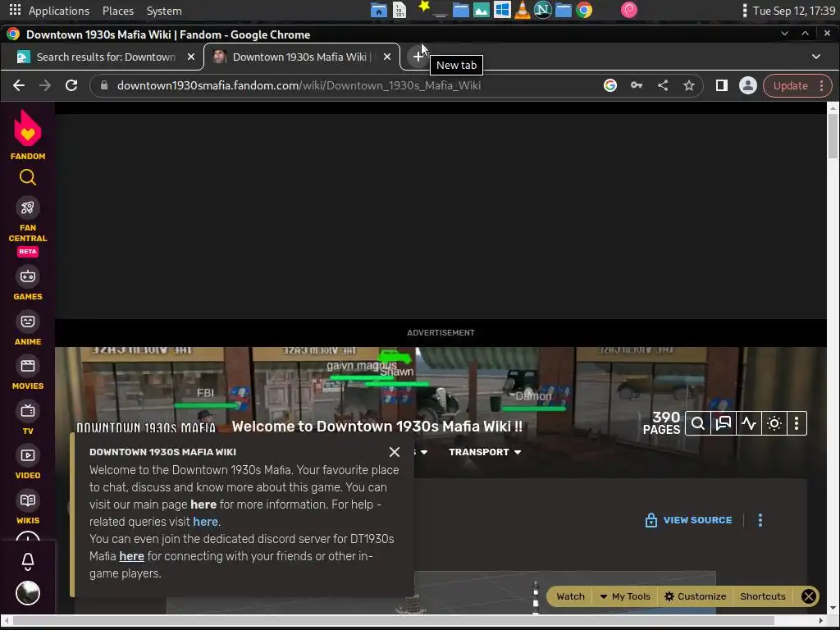Search this wiki via the magnifier icon
Screen dimensions: 840x630
tap(698, 423)
